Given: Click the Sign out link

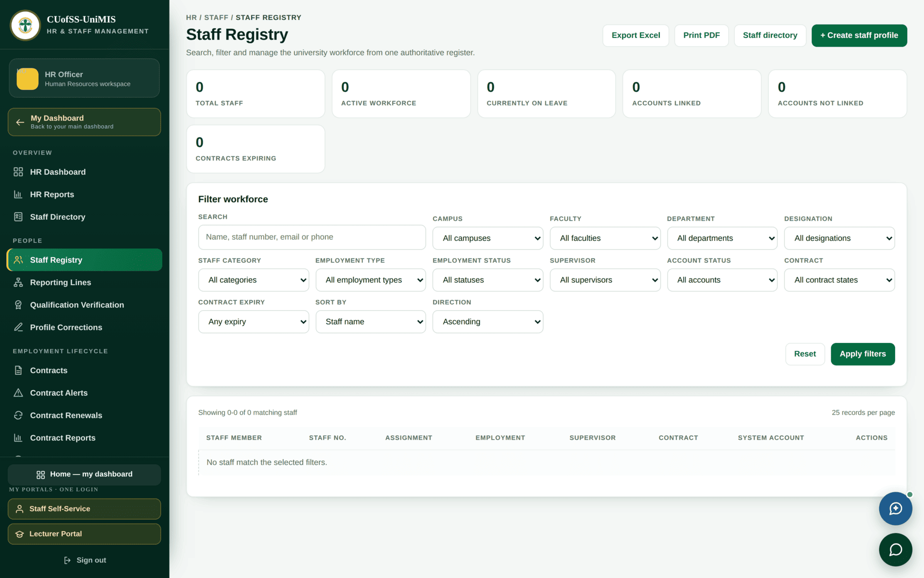Looking at the screenshot, I should 85,560.
